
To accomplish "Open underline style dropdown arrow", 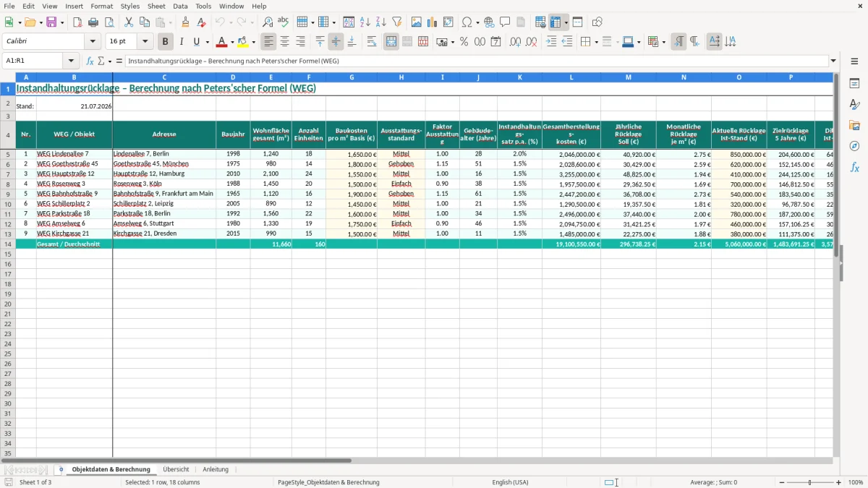I will point(206,42).
